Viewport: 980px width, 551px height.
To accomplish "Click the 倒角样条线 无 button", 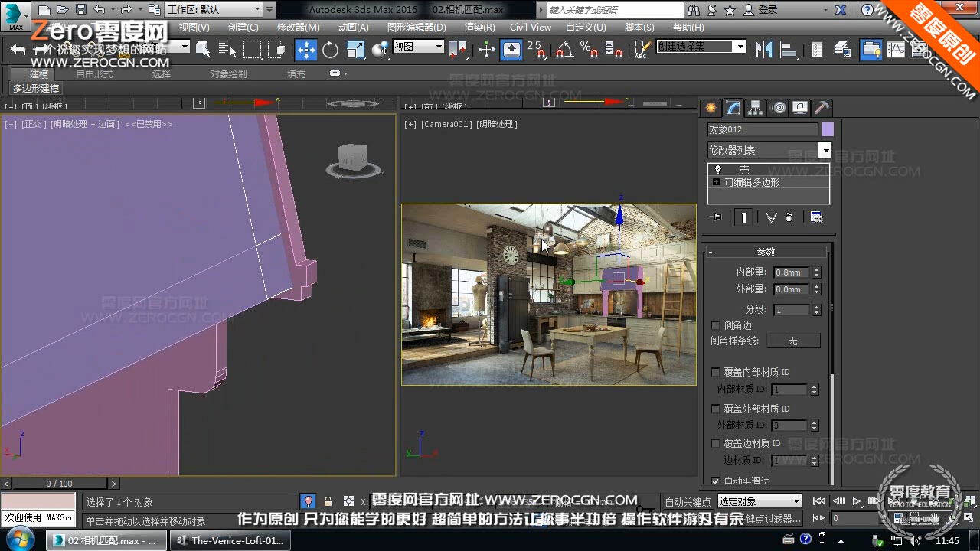I will point(793,341).
